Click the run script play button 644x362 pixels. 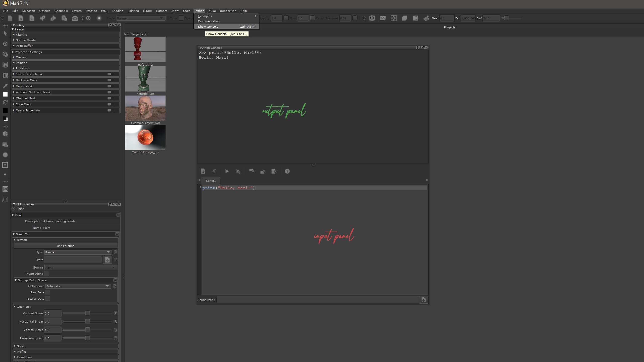[x=227, y=171]
